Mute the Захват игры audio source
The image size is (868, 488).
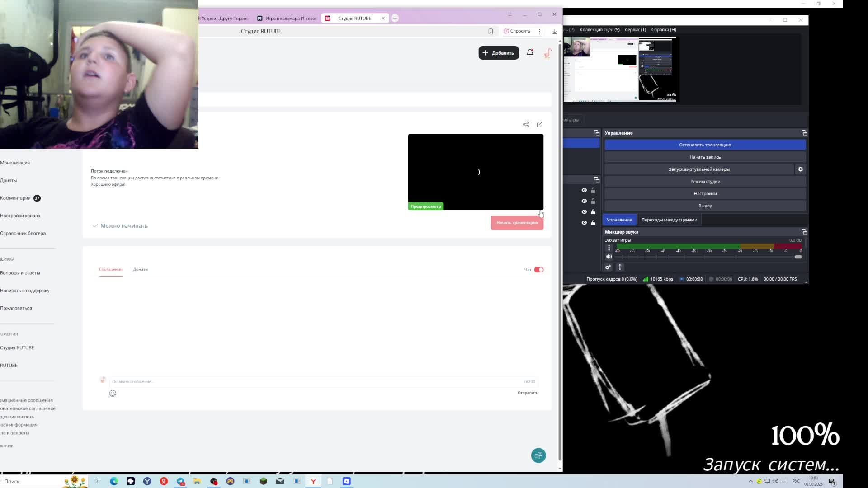click(609, 257)
